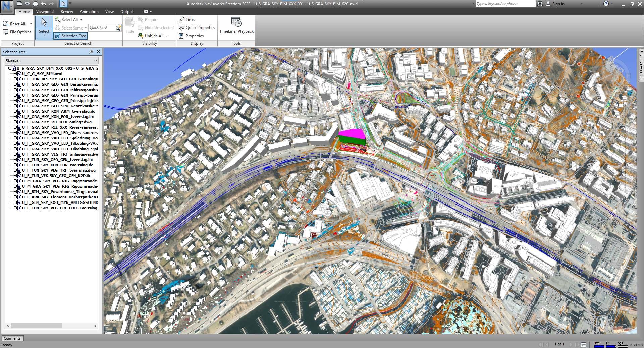Viewport: 644px width, 348px height.
Task: Click file icon of U_C_G_SKY_BIM.nwd
Action: 19,74
